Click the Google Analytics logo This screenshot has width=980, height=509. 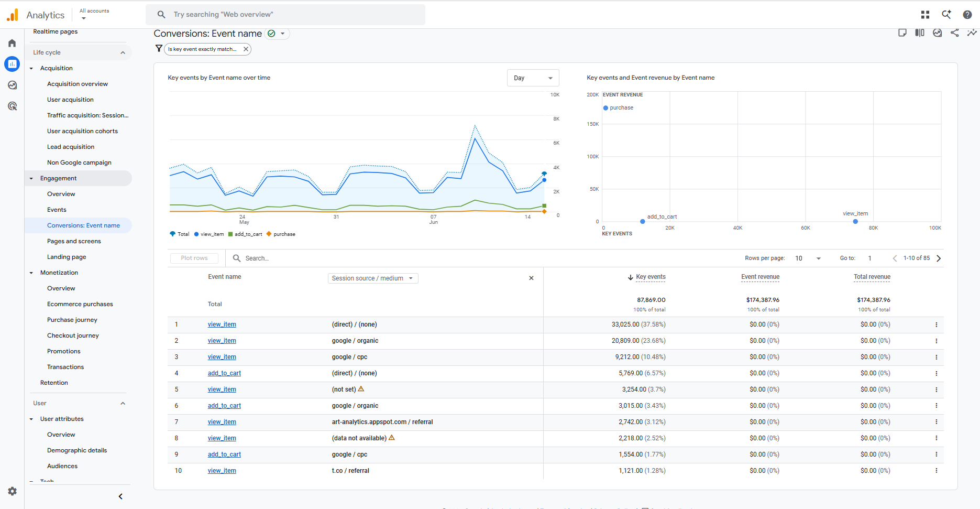point(13,15)
